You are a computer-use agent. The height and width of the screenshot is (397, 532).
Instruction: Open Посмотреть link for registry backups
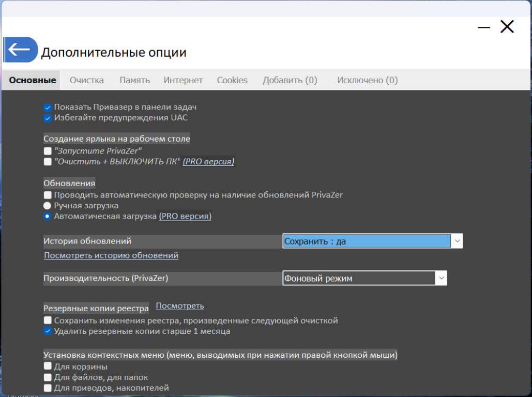tap(179, 306)
